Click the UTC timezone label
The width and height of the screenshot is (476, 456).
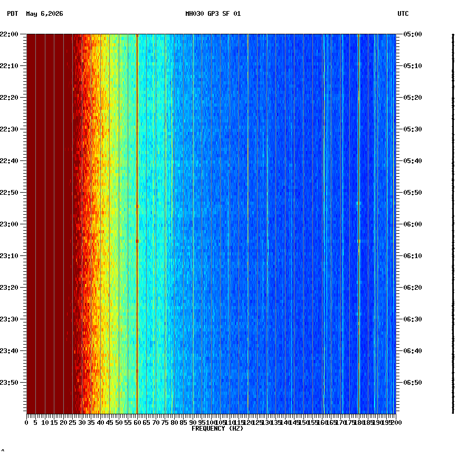coord(403,14)
